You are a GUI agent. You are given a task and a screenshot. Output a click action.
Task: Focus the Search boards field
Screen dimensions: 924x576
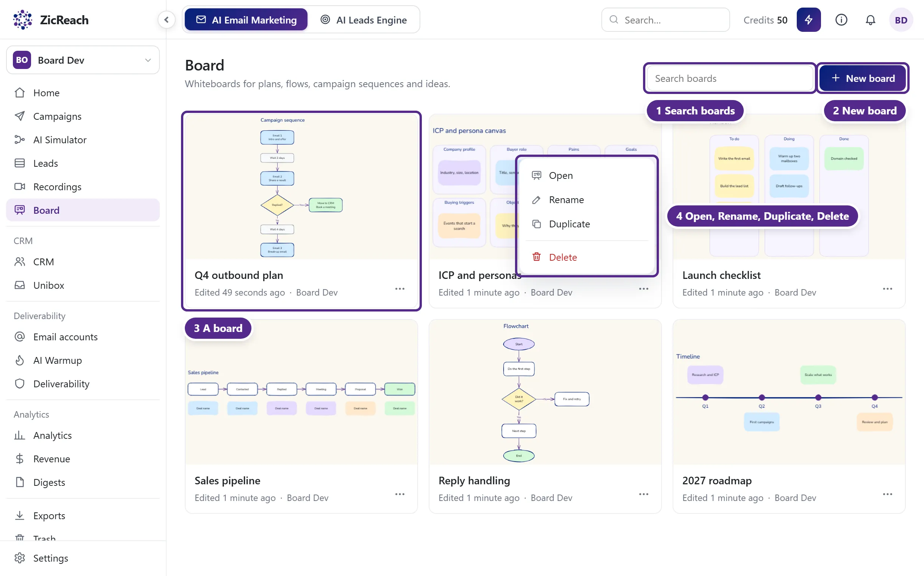pyautogui.click(x=730, y=78)
